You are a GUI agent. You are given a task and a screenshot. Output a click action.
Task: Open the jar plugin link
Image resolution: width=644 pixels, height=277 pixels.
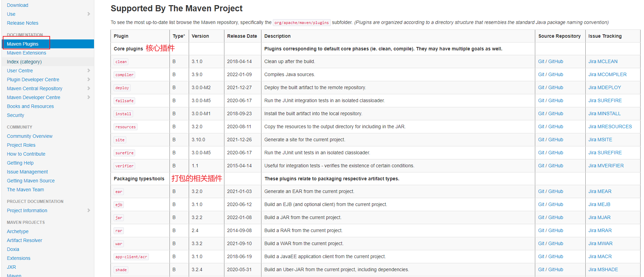click(119, 218)
